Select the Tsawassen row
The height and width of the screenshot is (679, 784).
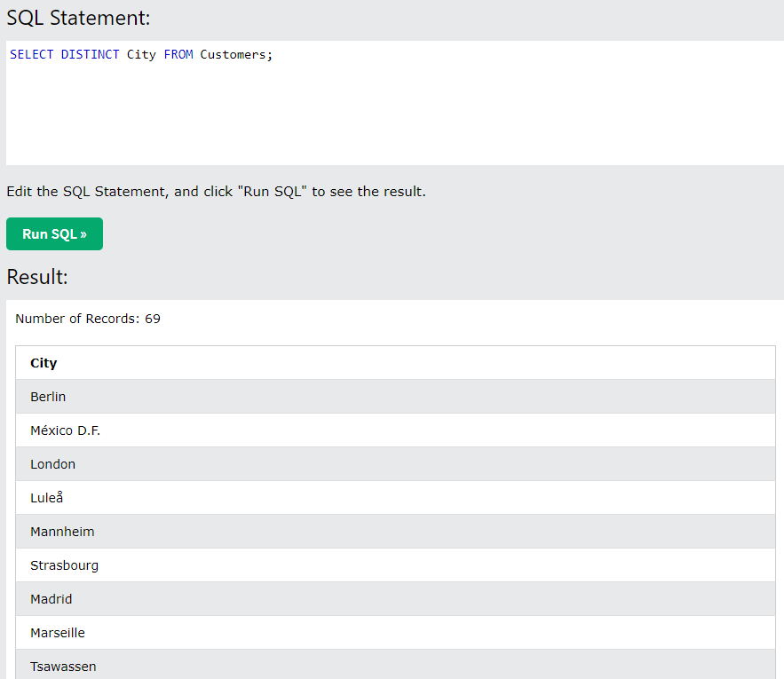click(395, 665)
